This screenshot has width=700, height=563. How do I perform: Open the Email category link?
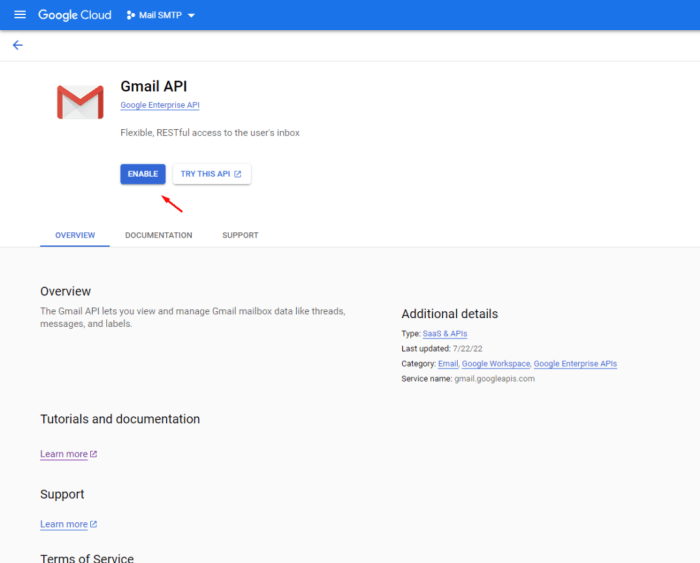point(448,364)
